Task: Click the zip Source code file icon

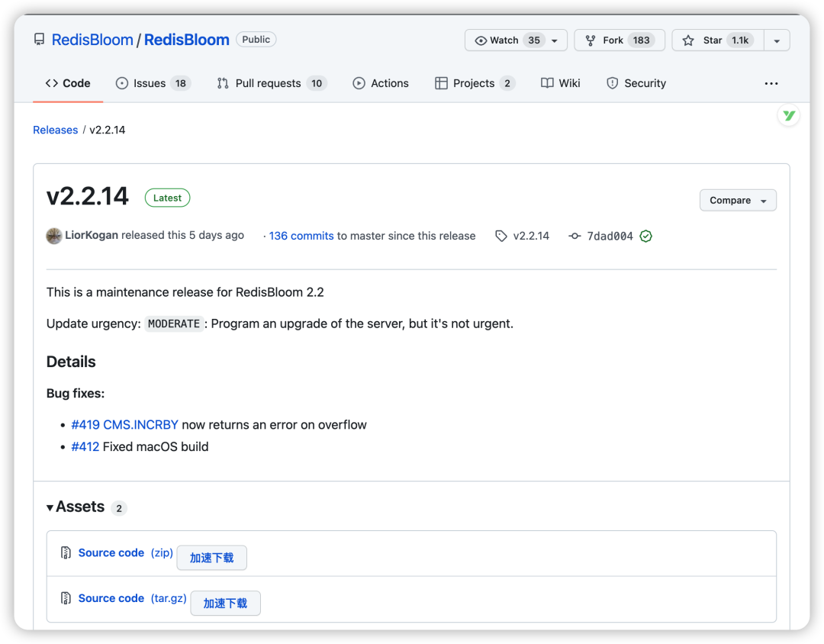Action: click(x=66, y=552)
